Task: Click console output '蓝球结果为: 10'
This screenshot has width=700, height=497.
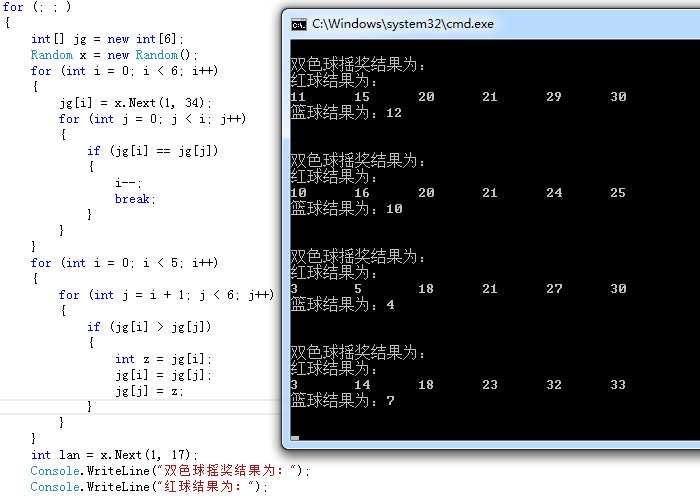Action: coord(346,209)
